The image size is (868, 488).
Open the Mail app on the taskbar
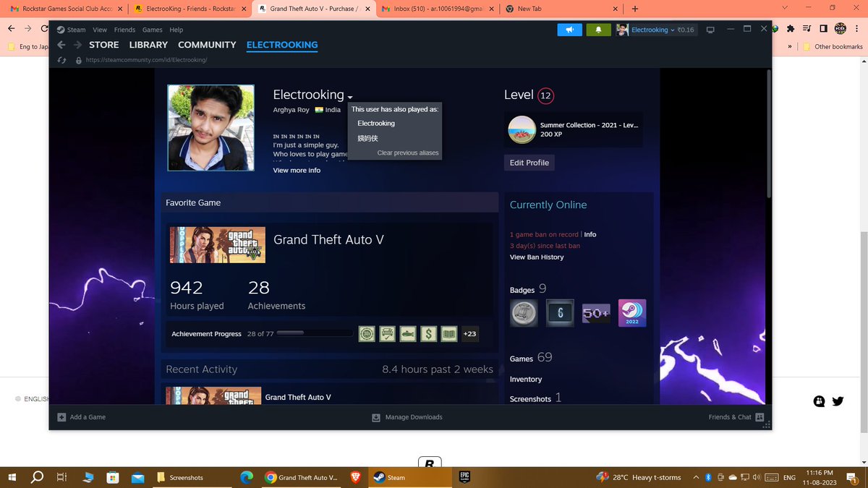pos(137,477)
